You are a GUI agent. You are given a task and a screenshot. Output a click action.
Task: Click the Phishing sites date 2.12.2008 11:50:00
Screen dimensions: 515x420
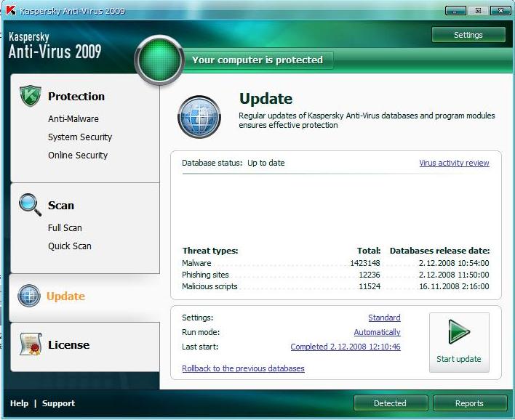(454, 275)
